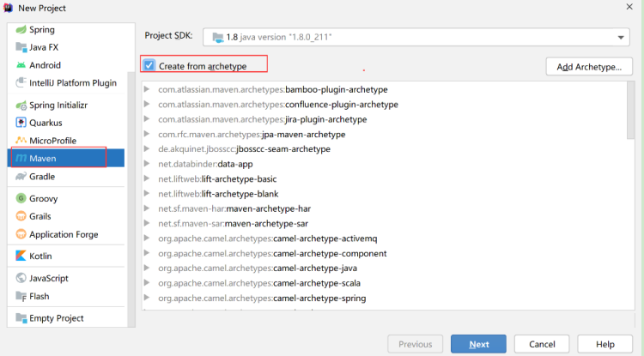The image size is (644, 356).
Task: Click the Next button
Action: [x=478, y=344]
